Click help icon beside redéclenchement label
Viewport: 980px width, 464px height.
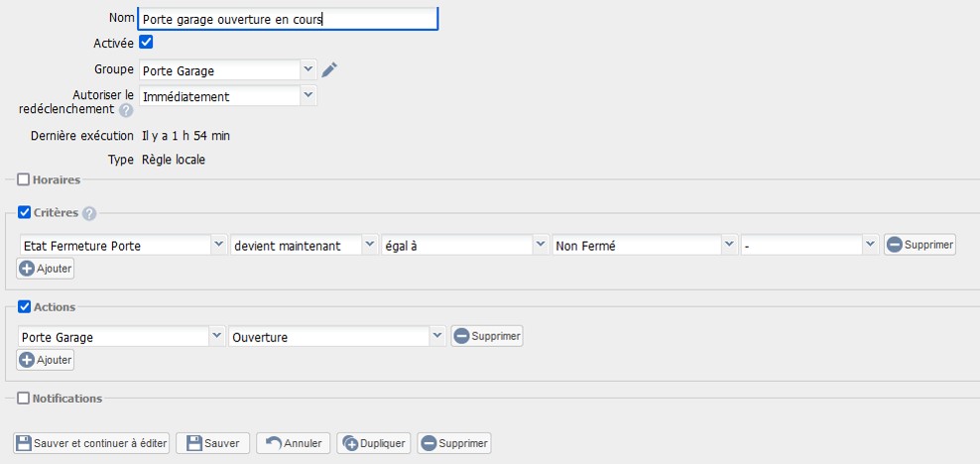(126, 110)
